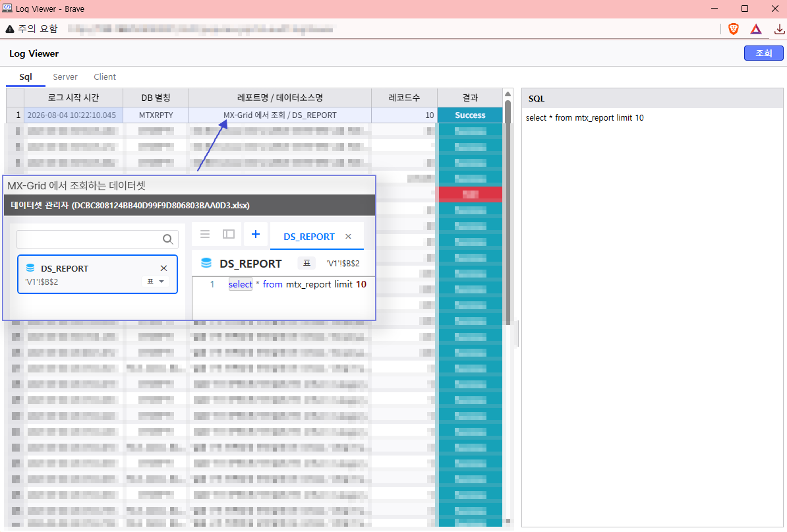Click the 조회 search button
Image resolution: width=787 pixels, height=532 pixels.
point(763,53)
